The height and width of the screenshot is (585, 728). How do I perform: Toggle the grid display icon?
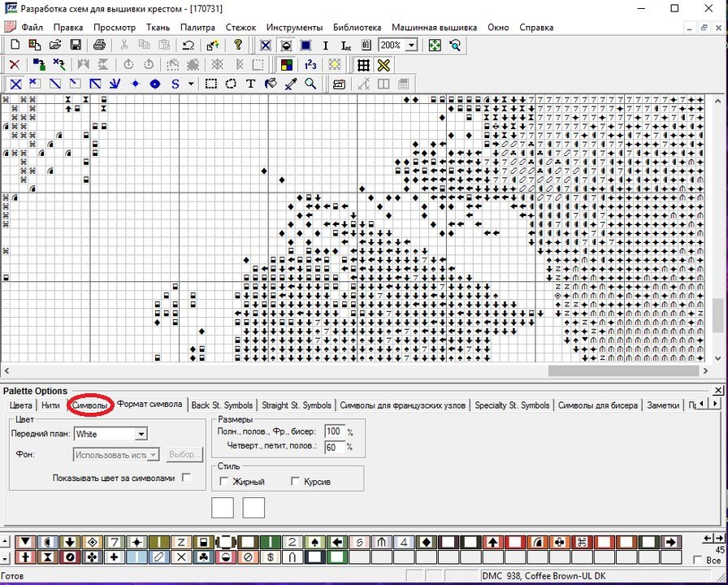(363, 65)
